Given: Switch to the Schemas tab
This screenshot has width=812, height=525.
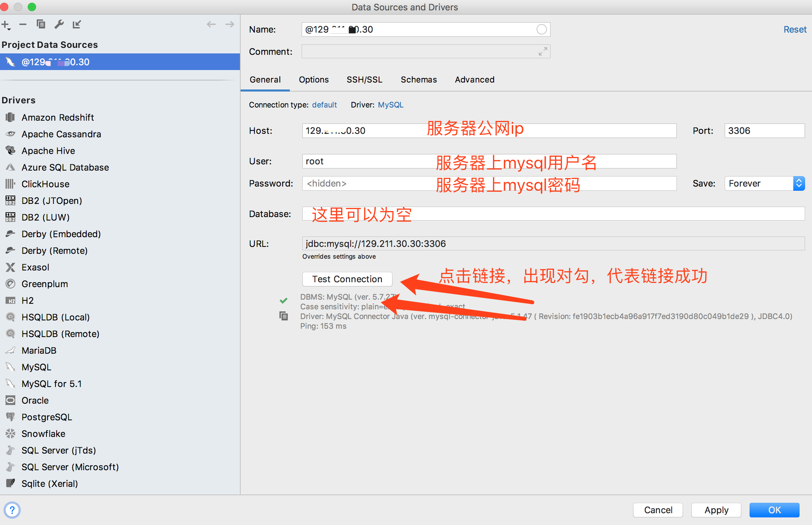Looking at the screenshot, I should coord(418,80).
